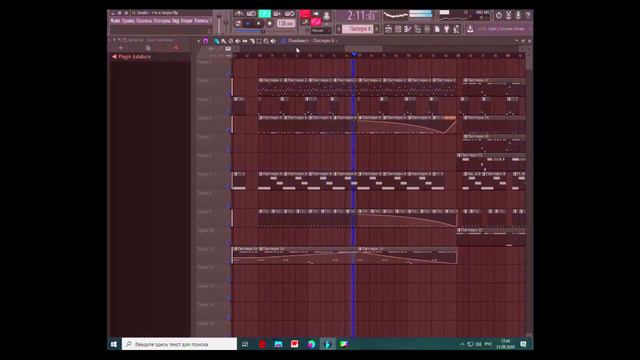Click the FL Studio icon on the Windows taskbar
The height and width of the screenshot is (360, 640).
(x=327, y=344)
